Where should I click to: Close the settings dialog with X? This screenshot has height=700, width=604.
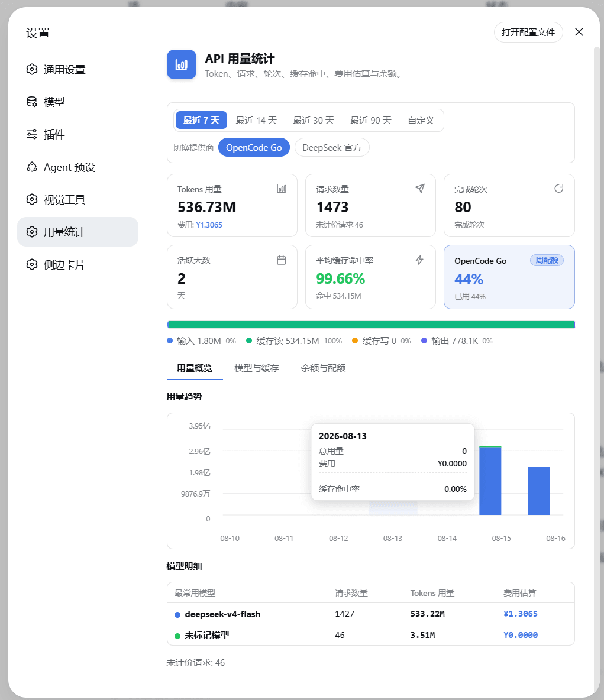click(x=579, y=32)
